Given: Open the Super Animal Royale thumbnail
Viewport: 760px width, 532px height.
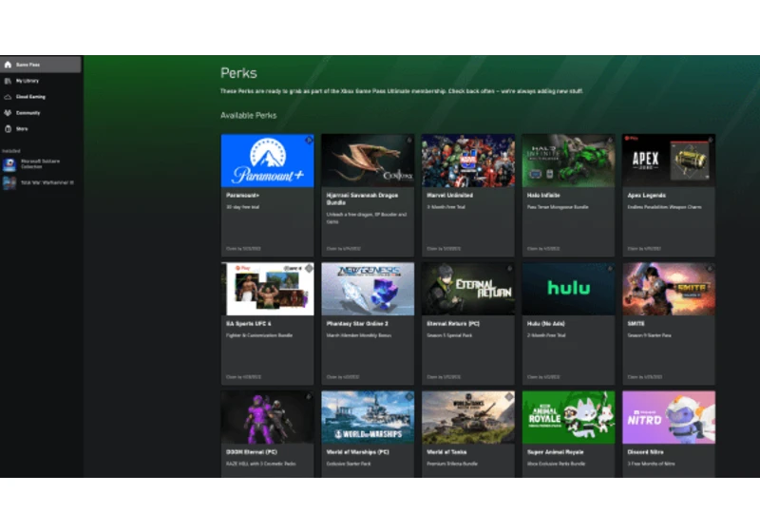Looking at the screenshot, I should point(568,418).
